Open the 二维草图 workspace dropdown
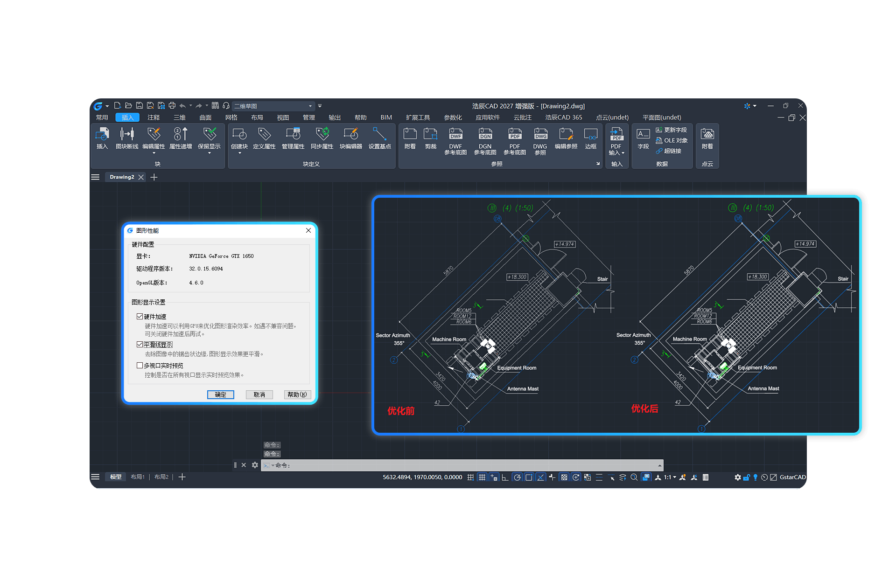 pyautogui.click(x=273, y=106)
